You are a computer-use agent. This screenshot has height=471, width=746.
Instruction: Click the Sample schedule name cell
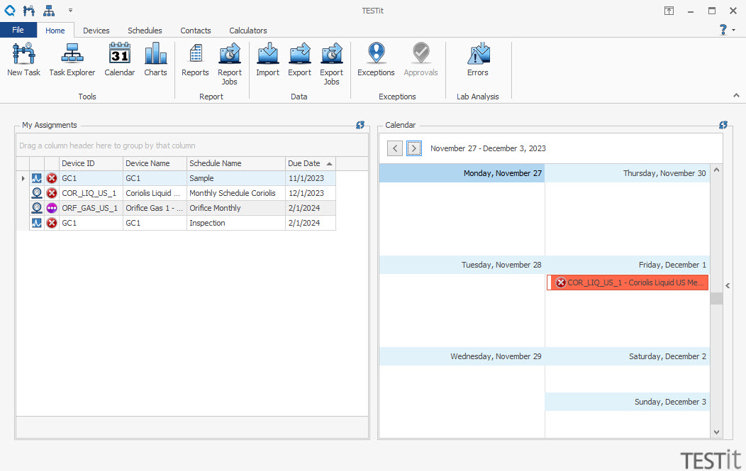236,178
